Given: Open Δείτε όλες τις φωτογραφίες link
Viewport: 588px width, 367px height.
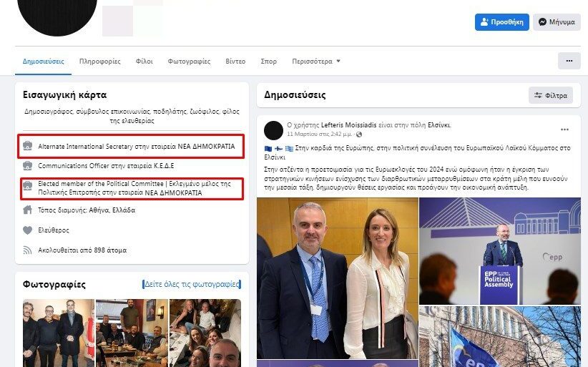Looking at the screenshot, I should tap(192, 284).
